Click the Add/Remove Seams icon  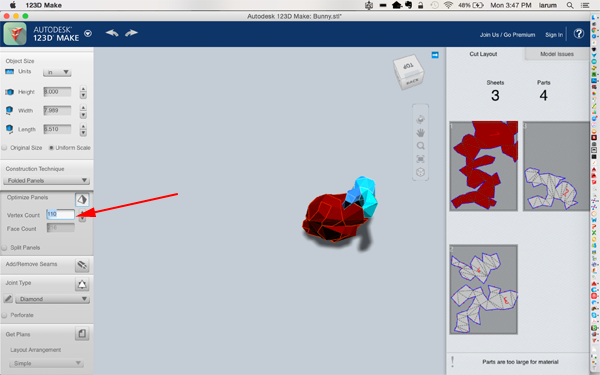pyautogui.click(x=82, y=265)
